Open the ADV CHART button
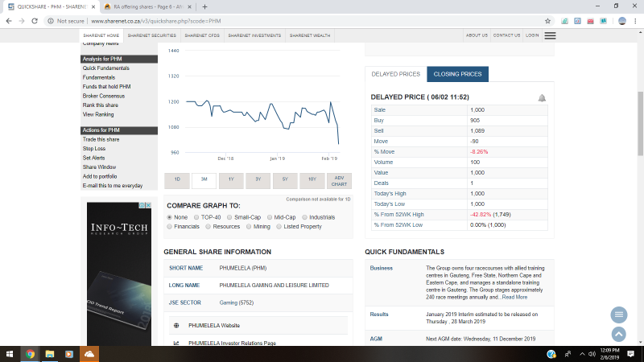 339,181
